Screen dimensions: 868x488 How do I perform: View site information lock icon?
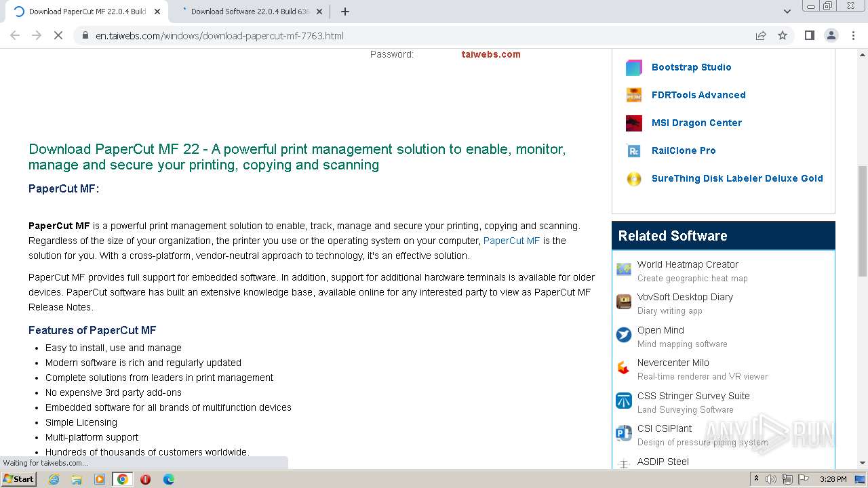coord(85,36)
